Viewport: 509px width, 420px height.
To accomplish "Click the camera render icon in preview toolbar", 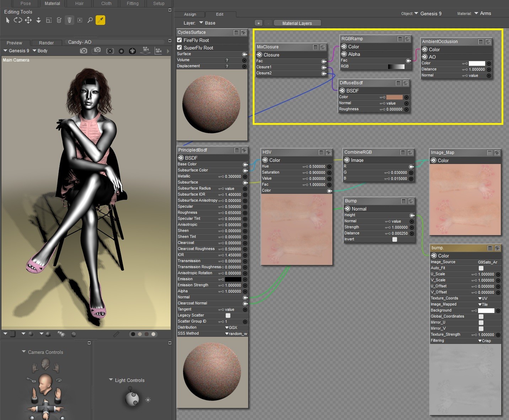I will [84, 51].
